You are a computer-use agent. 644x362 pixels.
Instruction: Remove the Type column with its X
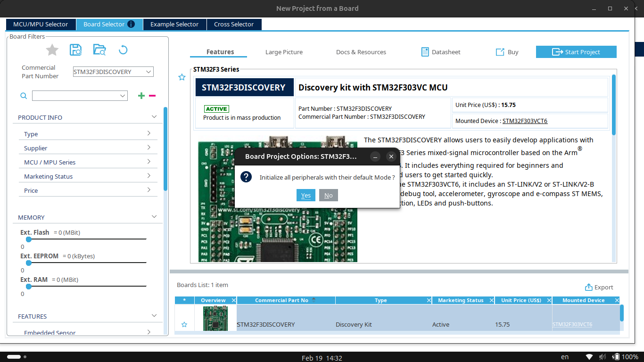[x=429, y=300]
